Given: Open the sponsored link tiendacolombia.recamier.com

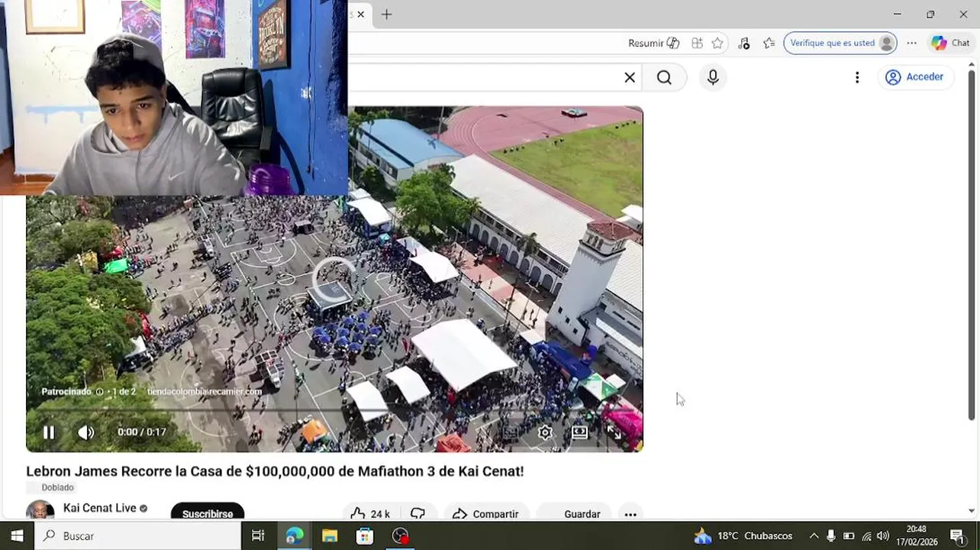Looking at the screenshot, I should point(205,391).
